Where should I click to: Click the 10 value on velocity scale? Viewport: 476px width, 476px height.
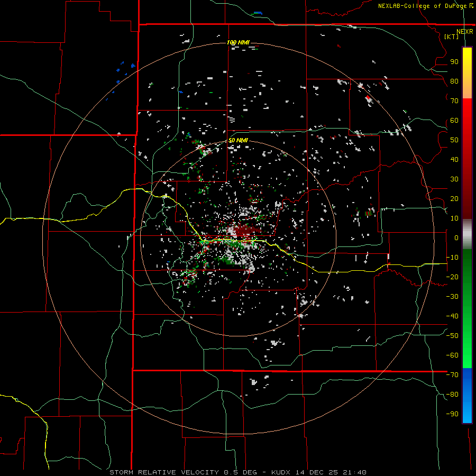(x=454, y=218)
